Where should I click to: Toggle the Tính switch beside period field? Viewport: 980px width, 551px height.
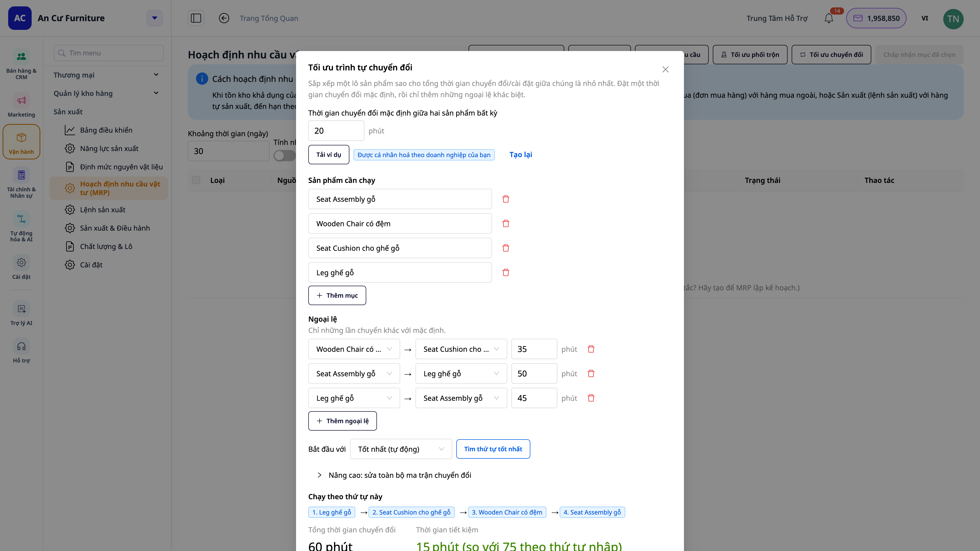pos(285,156)
